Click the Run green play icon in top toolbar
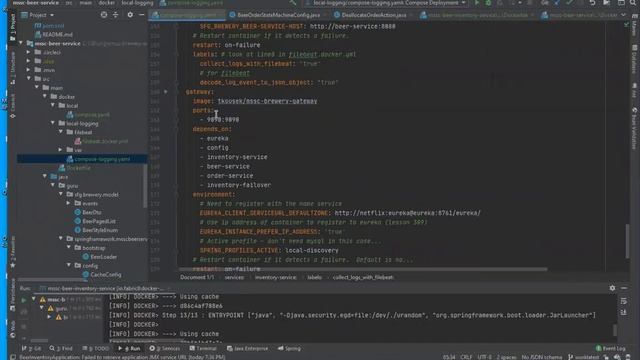 pyautogui.click(x=476, y=3)
